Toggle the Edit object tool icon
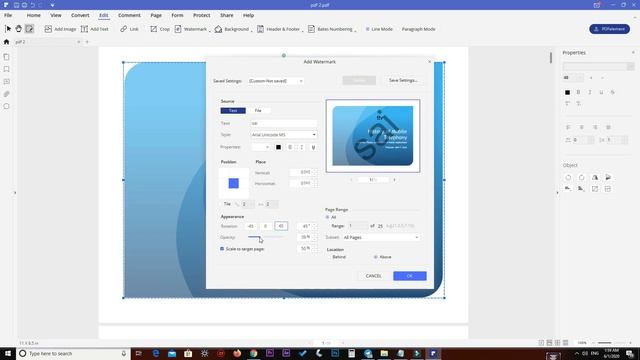 pyautogui.click(x=29, y=29)
